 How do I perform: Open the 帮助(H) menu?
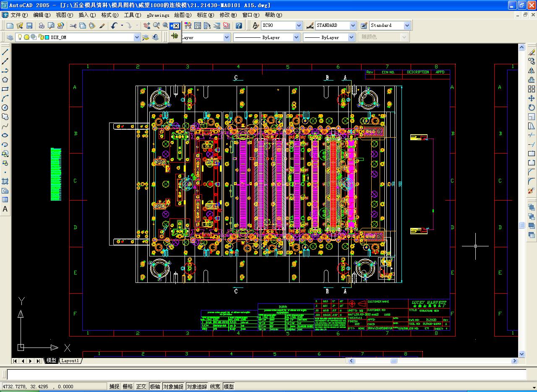pos(273,15)
